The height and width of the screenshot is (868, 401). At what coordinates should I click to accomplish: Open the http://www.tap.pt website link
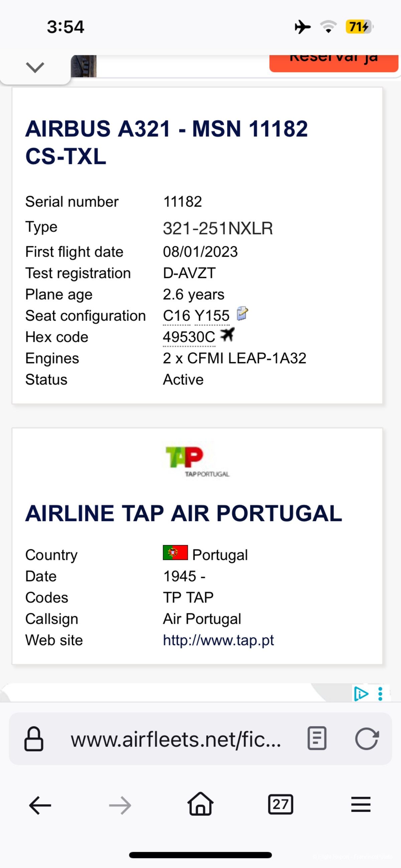point(218,640)
